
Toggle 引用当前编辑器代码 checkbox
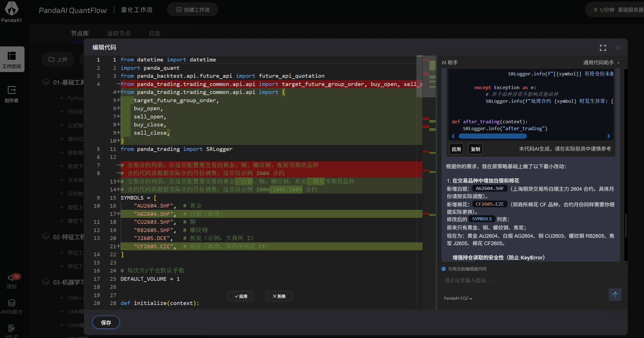pyautogui.click(x=443, y=269)
